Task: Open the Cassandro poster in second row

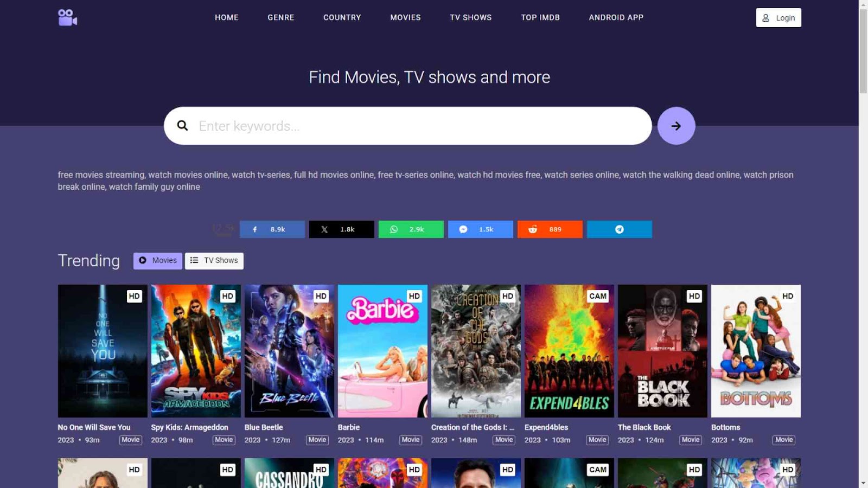Action: coord(289,473)
